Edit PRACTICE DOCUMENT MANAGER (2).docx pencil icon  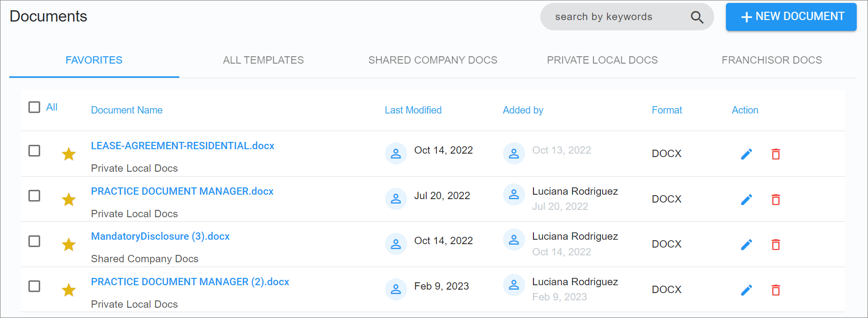pos(747,290)
